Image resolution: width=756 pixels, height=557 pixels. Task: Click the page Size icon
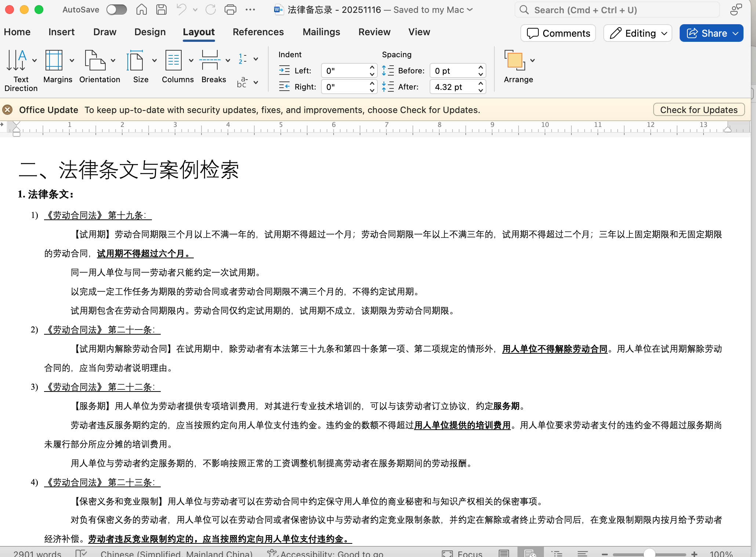(x=135, y=60)
